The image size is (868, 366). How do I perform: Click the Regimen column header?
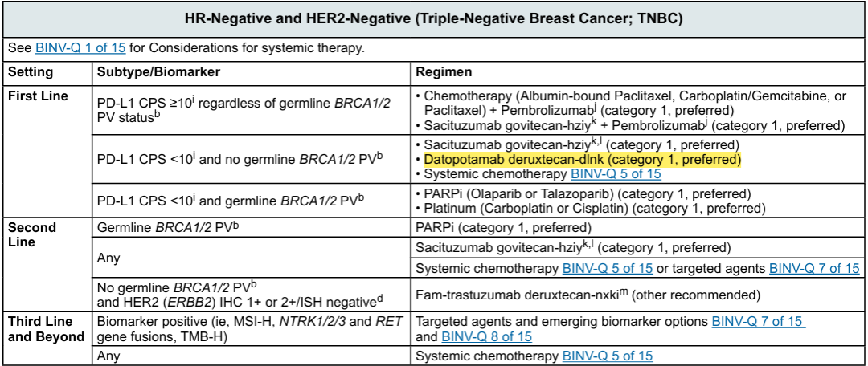pos(443,72)
